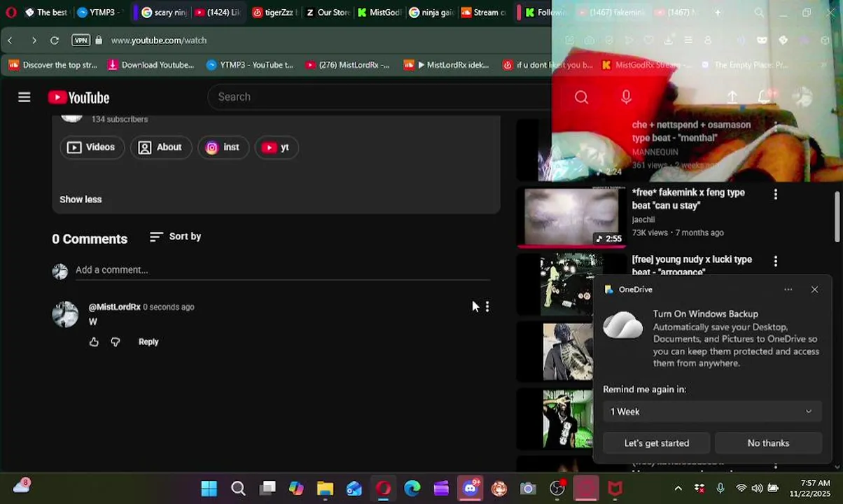Open the channel 'About' chip
Image resolution: width=843 pixels, height=504 pixels.
tap(160, 147)
